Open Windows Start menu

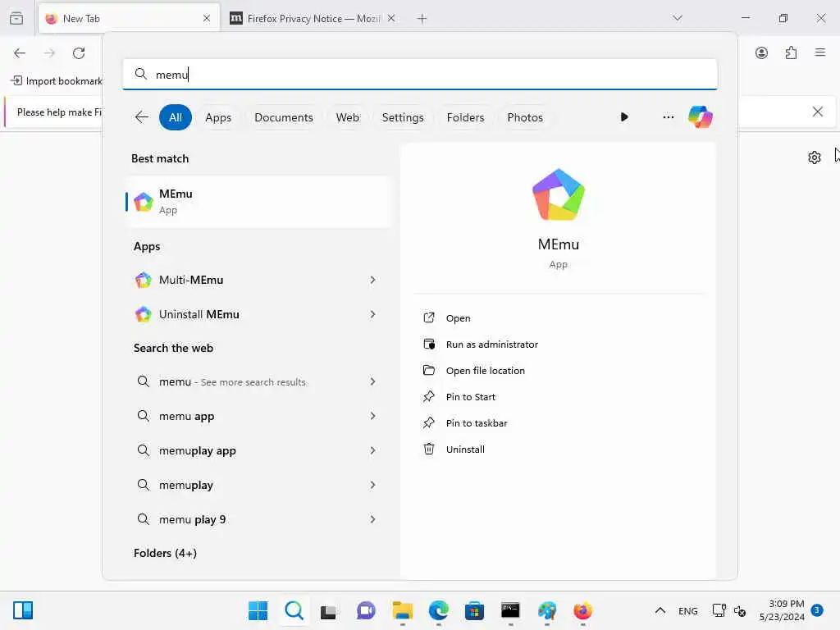258,610
